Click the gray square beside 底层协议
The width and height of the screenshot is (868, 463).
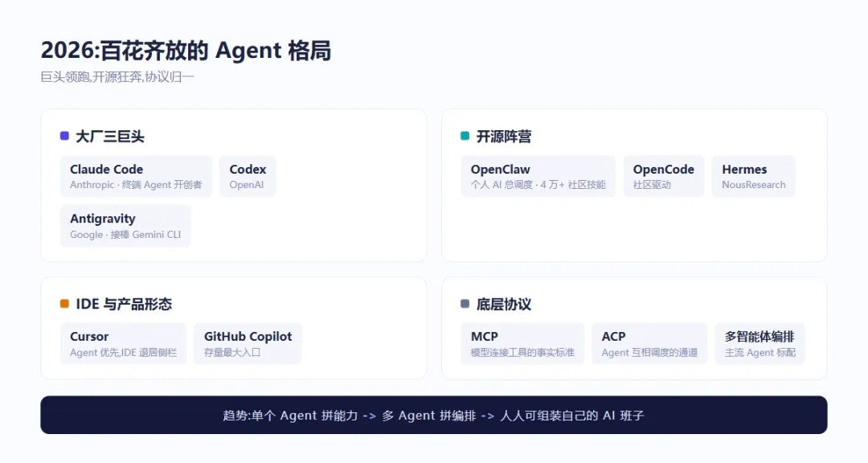click(x=465, y=304)
